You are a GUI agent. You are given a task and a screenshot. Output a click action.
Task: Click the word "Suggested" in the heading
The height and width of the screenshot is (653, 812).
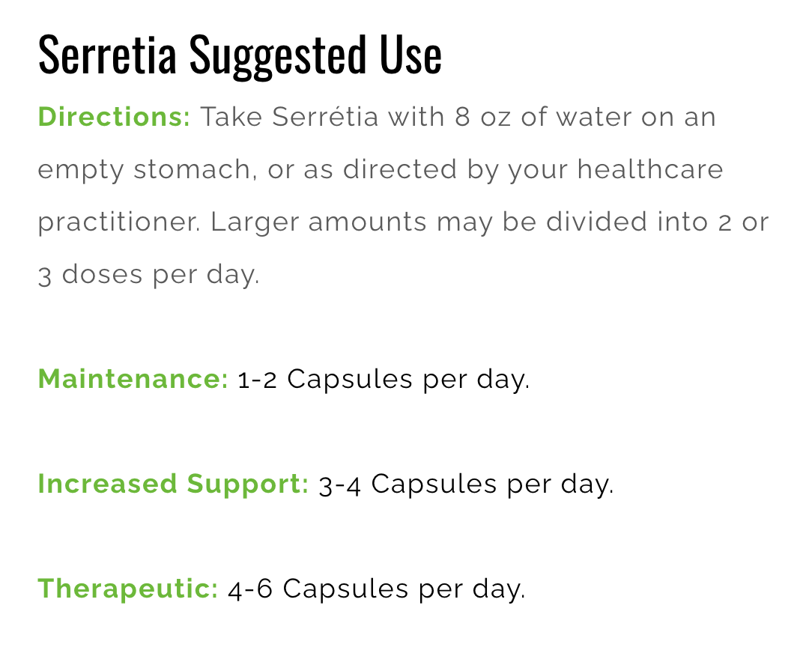(272, 55)
